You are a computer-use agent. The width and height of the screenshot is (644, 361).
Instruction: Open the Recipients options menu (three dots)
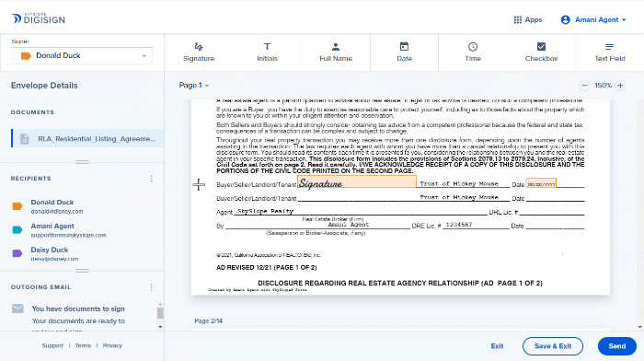(x=151, y=179)
